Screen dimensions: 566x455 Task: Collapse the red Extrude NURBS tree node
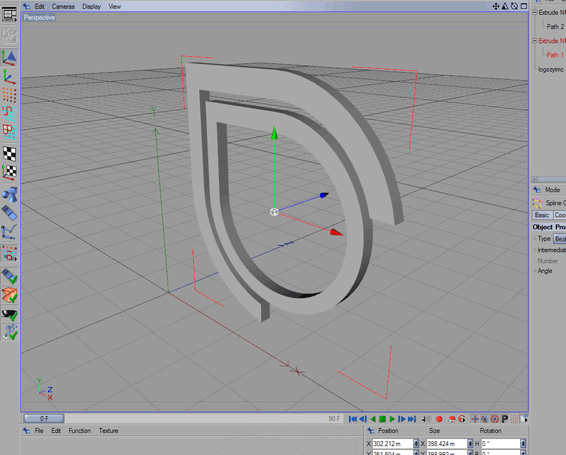pyautogui.click(x=535, y=40)
